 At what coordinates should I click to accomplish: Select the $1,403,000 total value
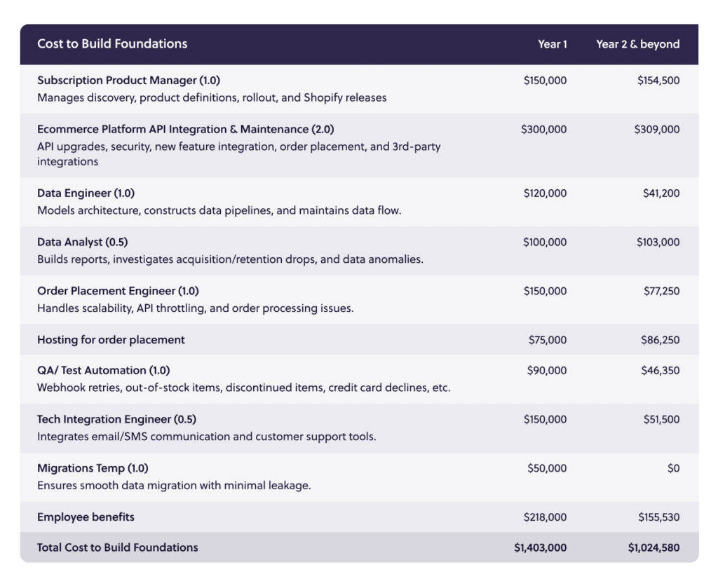tap(540, 547)
